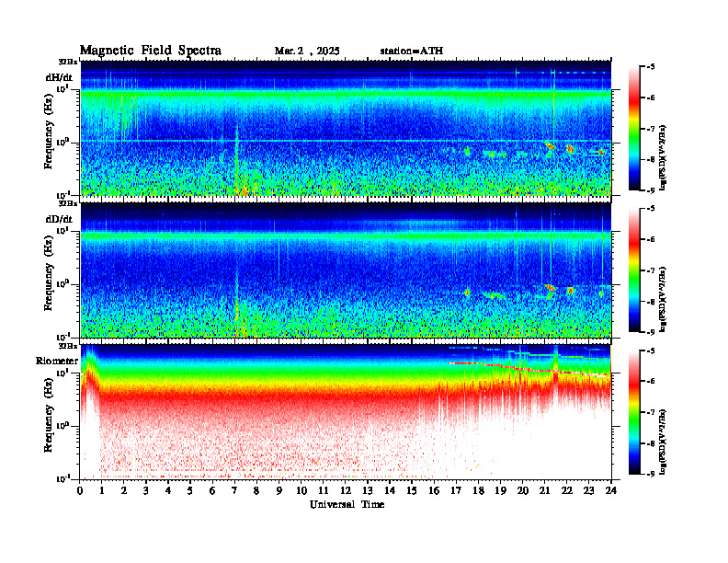This screenshot has height=563, width=728.
Task: Click hour tick "13" on Universal Time axis
Action: [x=368, y=490]
